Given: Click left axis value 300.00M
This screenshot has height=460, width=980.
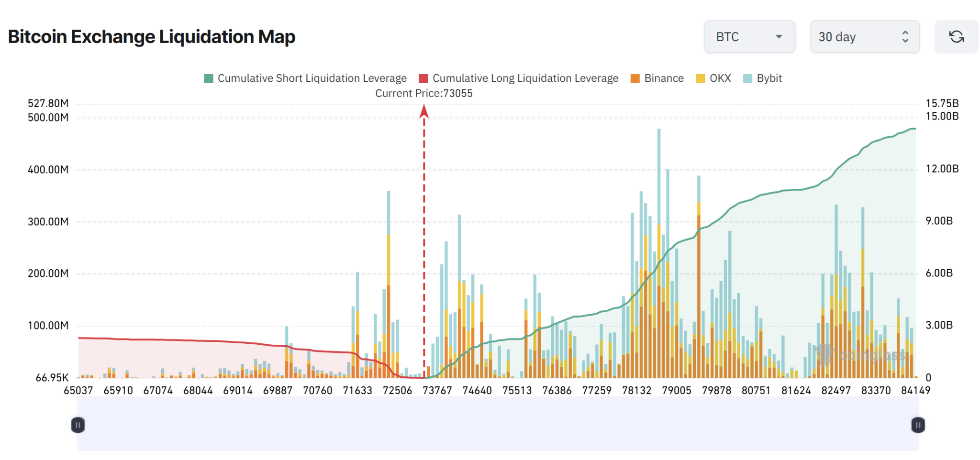Looking at the screenshot, I should (x=48, y=221).
